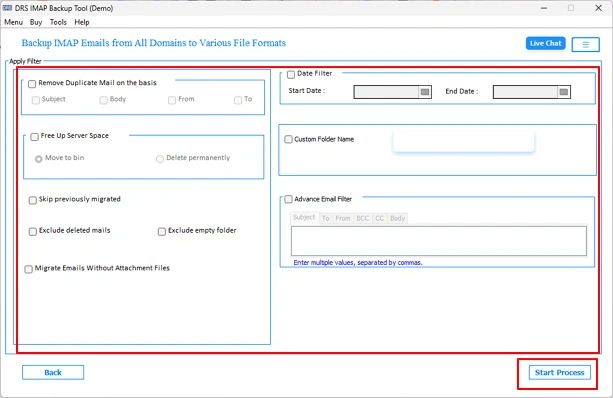Enable Free Up Server Space option
The image size is (613, 398).
coord(34,136)
